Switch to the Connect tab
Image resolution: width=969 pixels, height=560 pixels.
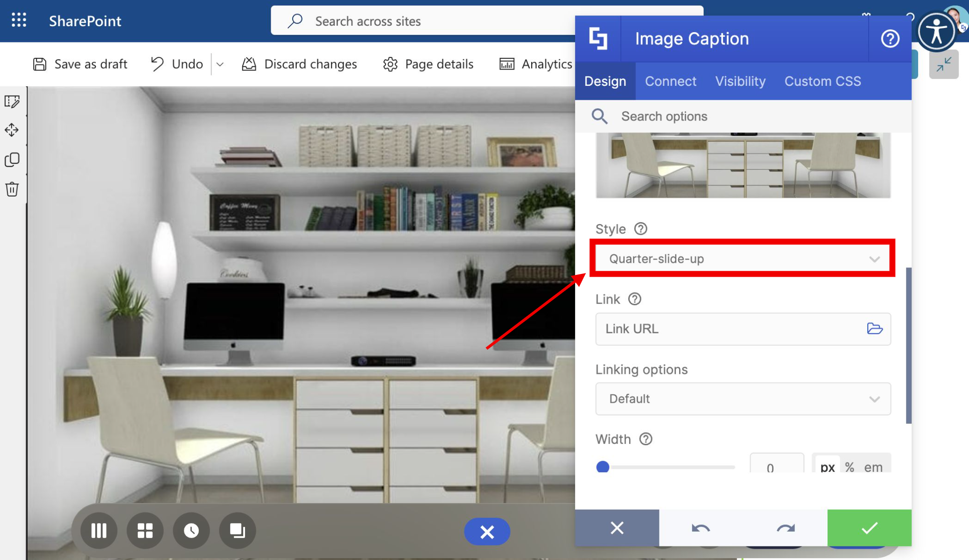point(670,81)
